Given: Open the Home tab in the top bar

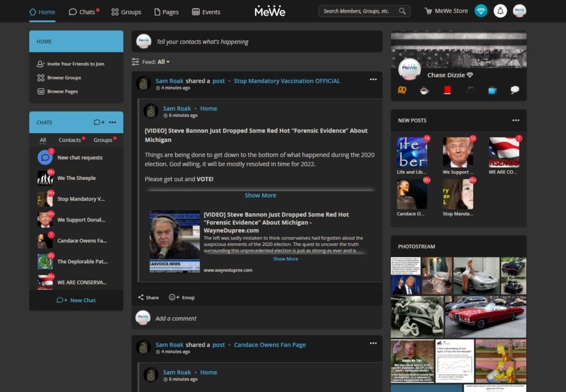Looking at the screenshot, I should click(x=42, y=12).
